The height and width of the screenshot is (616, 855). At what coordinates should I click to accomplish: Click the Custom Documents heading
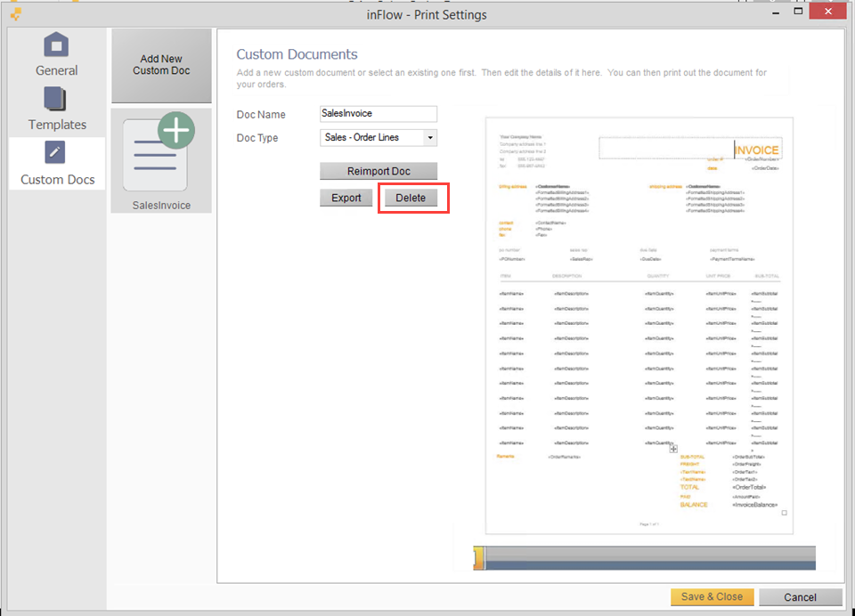(x=297, y=54)
